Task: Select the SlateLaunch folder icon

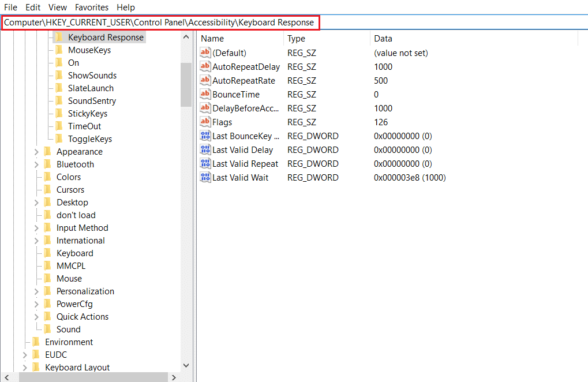Action: click(x=59, y=88)
